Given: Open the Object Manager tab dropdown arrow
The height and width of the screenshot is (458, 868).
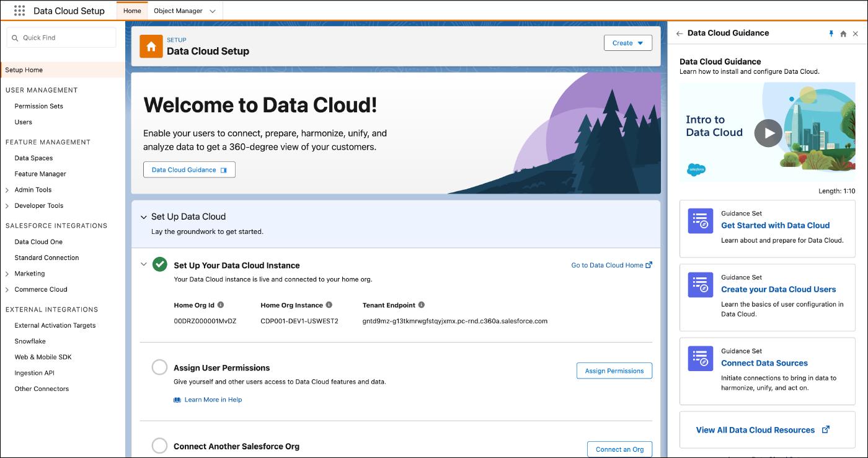Looking at the screenshot, I should [213, 11].
